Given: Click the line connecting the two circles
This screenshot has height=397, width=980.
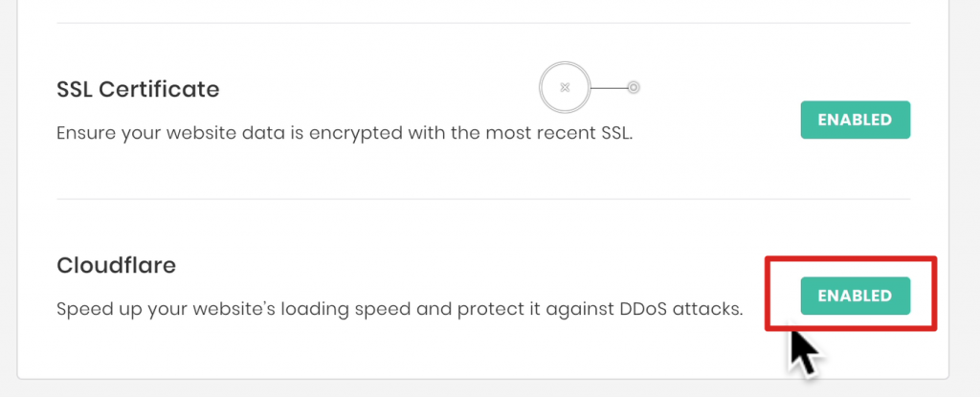Looking at the screenshot, I should click(x=609, y=88).
